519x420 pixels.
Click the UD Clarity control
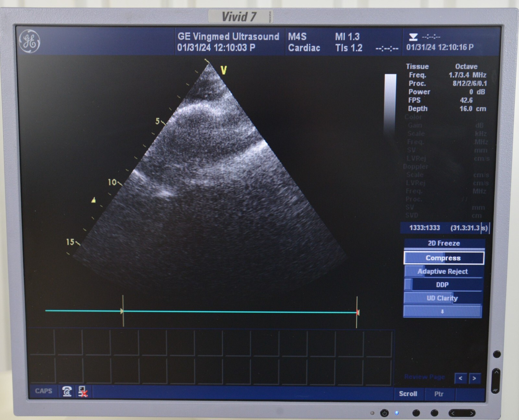442,298
